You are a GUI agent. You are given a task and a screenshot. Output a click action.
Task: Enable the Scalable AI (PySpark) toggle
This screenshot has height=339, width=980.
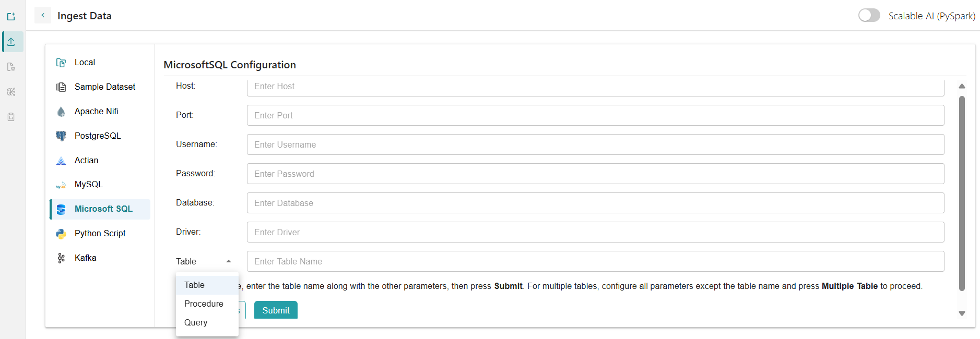[869, 15]
